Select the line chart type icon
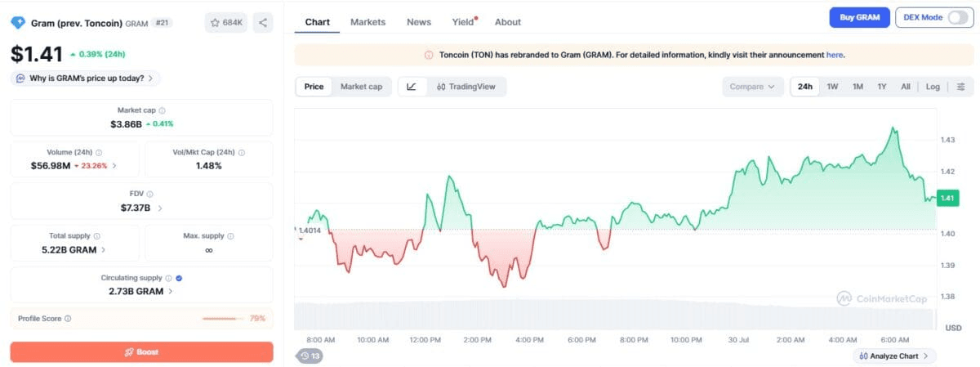This screenshot has width=980, height=367. click(412, 87)
